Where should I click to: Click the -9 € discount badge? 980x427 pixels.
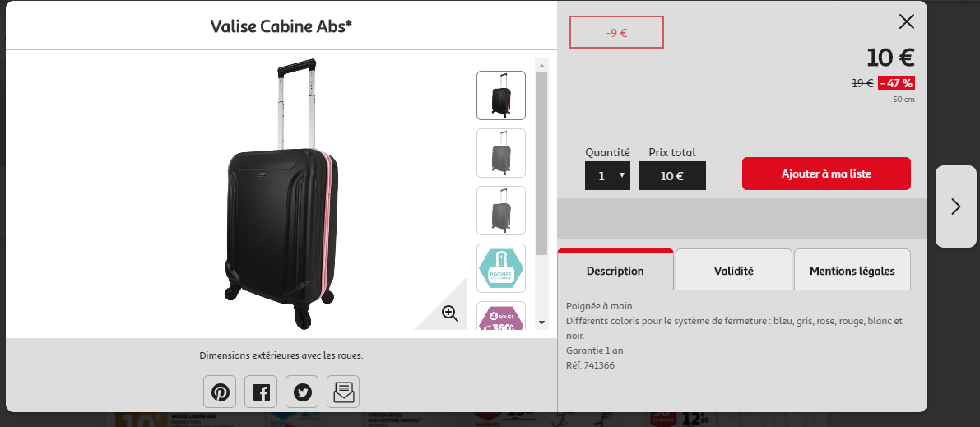616,32
